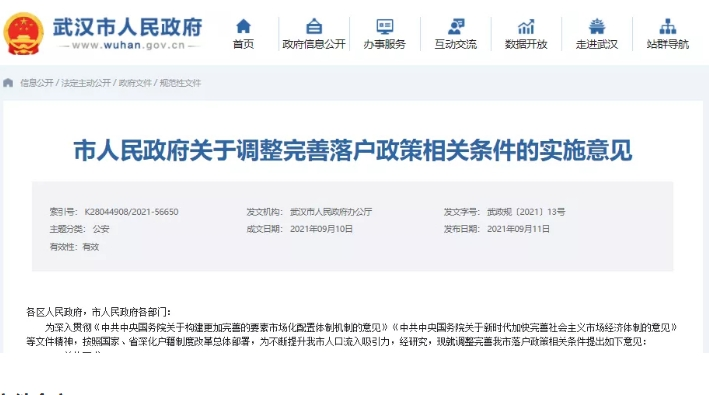
Task: Click the sitemap icon for 站群导航
Action: (x=667, y=26)
